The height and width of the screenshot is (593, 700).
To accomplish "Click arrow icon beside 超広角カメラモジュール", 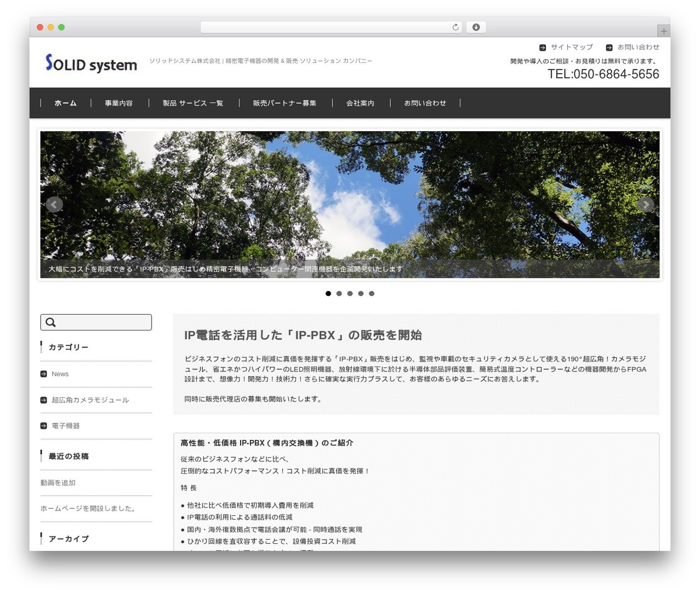I will pyautogui.click(x=44, y=400).
